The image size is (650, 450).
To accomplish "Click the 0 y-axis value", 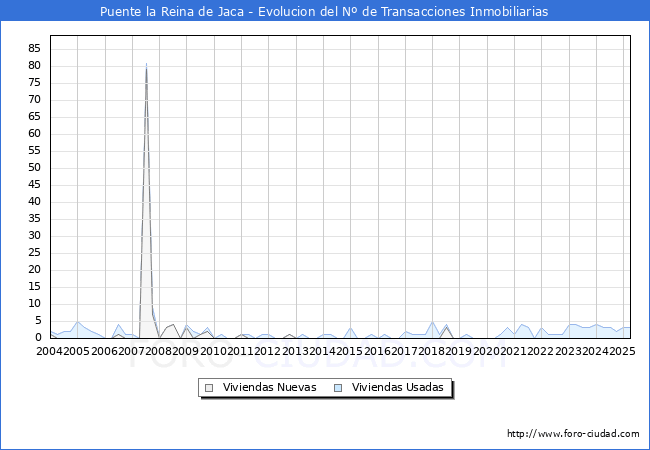I will coord(38,337).
